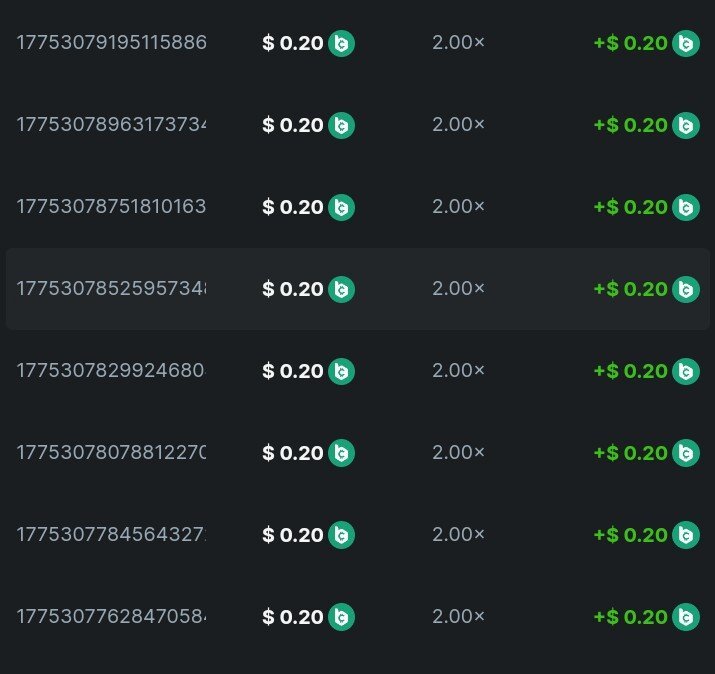
Task: Click bet-amount coin icon in row 1775307762847058
Action: tap(341, 617)
